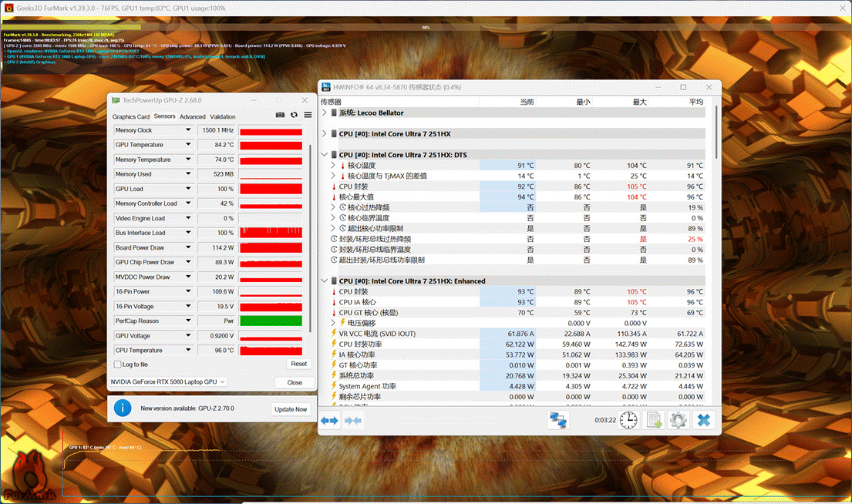Screen dimensions: 852x504
Task: Open HWiNFO network remote monitoring icon
Action: click(x=558, y=420)
